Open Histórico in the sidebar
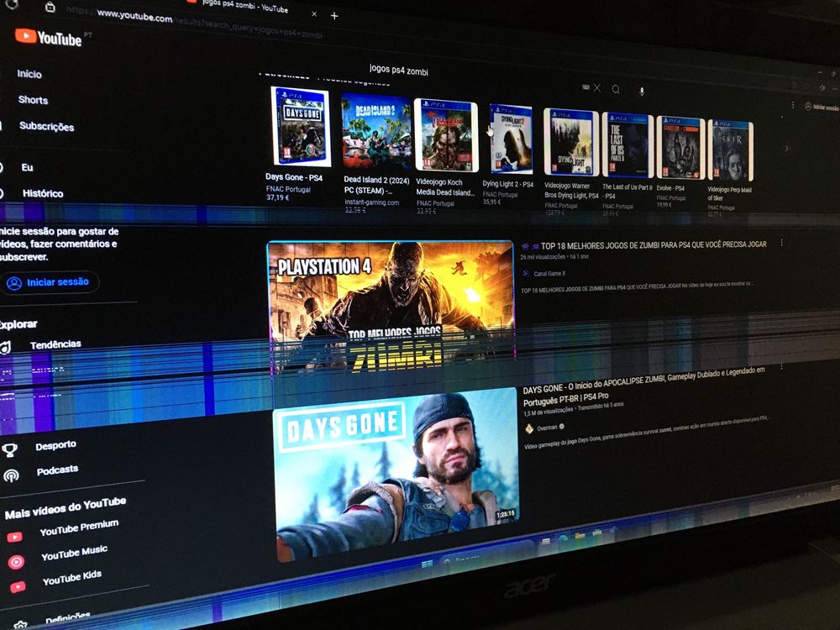Viewport: 840px width, 630px height. 43,193
